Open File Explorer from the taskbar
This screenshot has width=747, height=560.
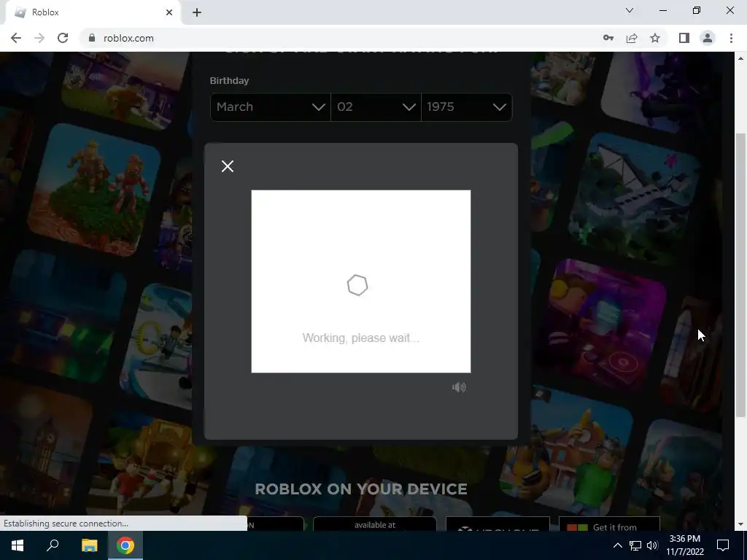[89, 545]
